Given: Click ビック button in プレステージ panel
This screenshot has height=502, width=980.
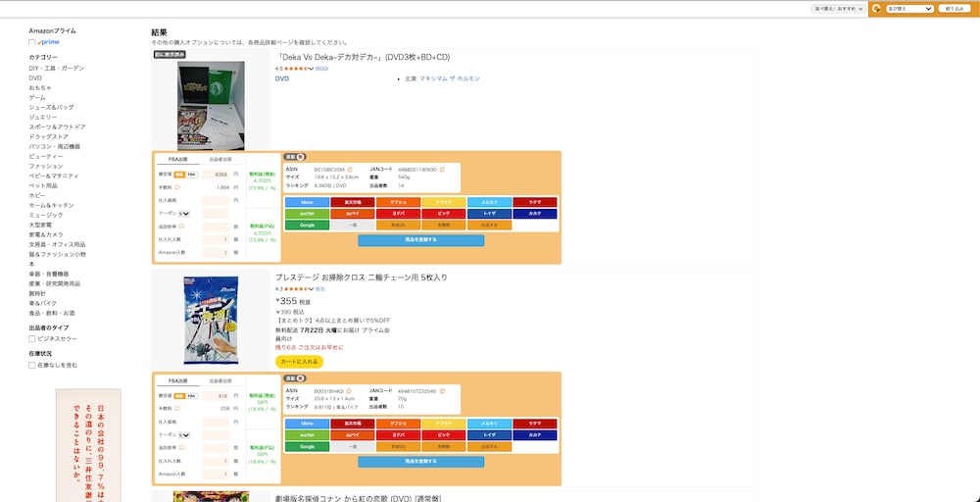Looking at the screenshot, I should (x=444, y=435).
